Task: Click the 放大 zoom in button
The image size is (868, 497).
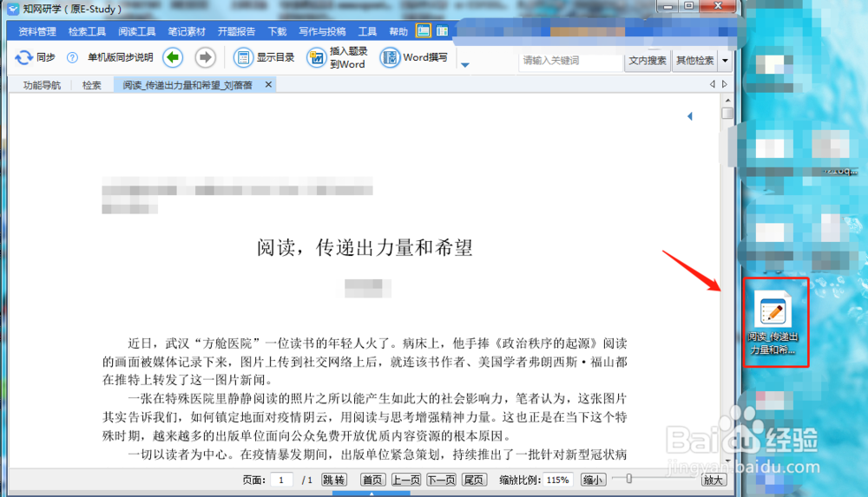Action: coord(713,480)
